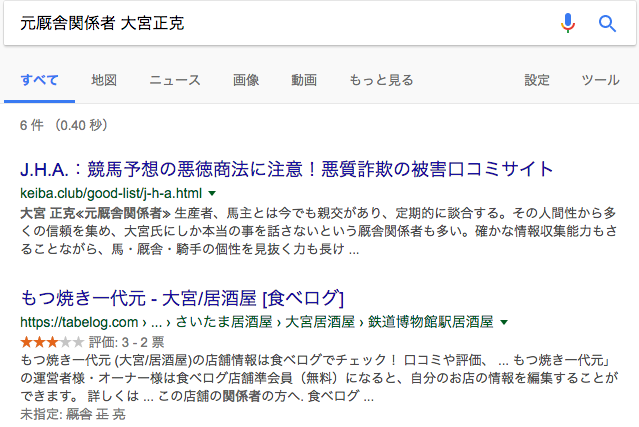
Task: Click the orange star rating of tabelog result
Action: [52, 342]
